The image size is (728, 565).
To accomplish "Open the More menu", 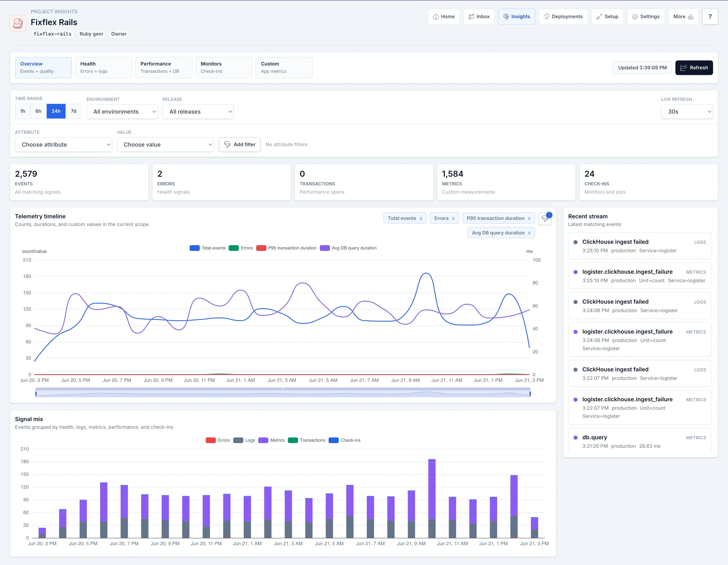I will (x=683, y=17).
